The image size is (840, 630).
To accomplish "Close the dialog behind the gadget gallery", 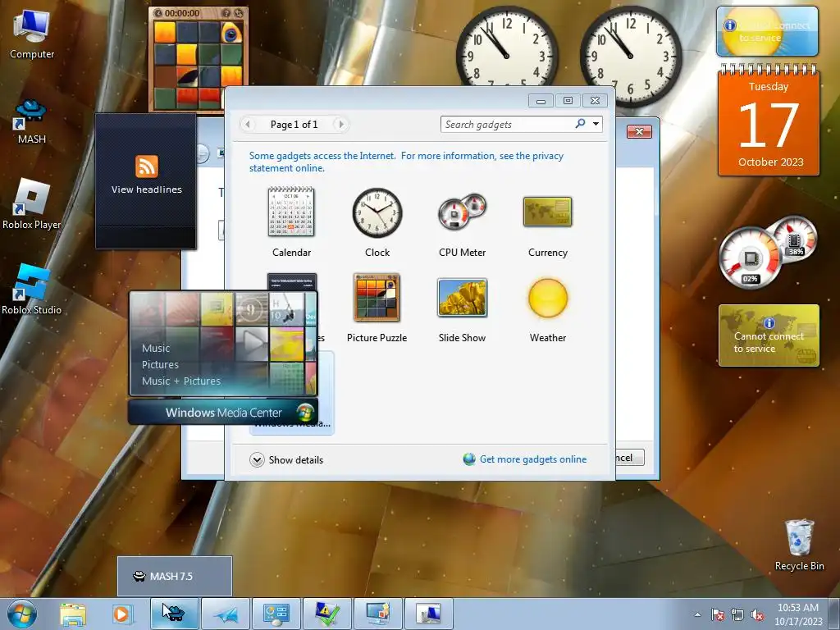I will tap(638, 132).
